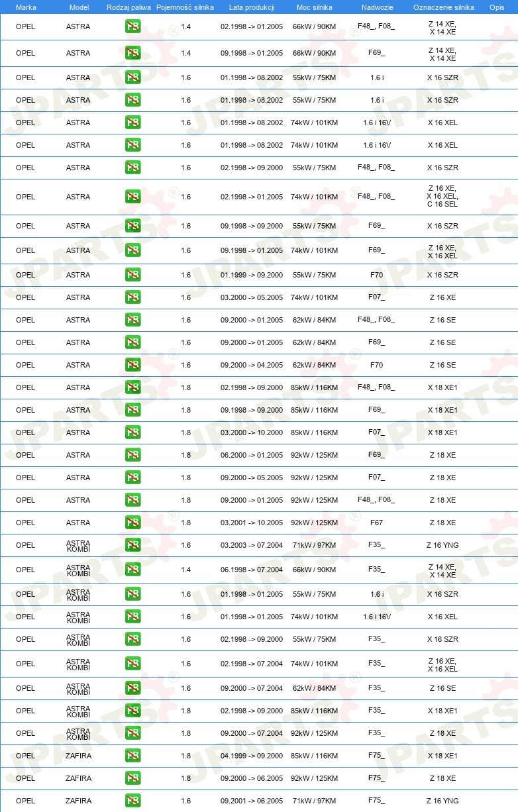Click 66kW / 90KM cell in Astra Kombi row
The height and width of the screenshot is (812, 518).
[x=314, y=570]
